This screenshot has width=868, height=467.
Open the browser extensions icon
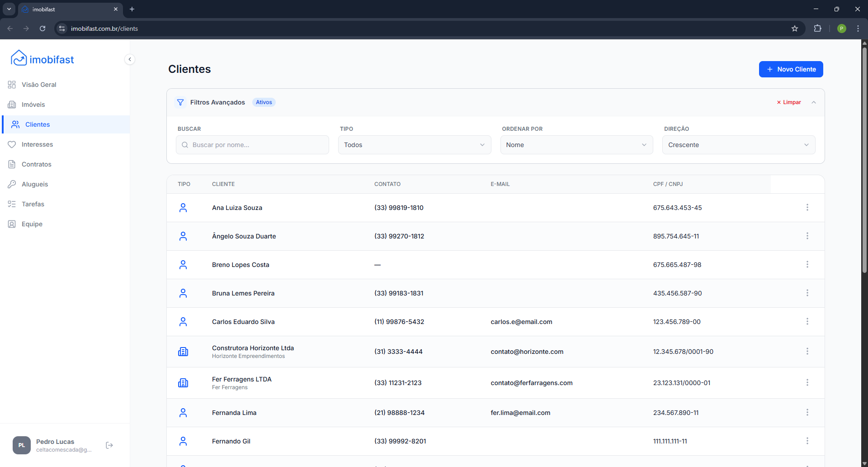(x=817, y=29)
